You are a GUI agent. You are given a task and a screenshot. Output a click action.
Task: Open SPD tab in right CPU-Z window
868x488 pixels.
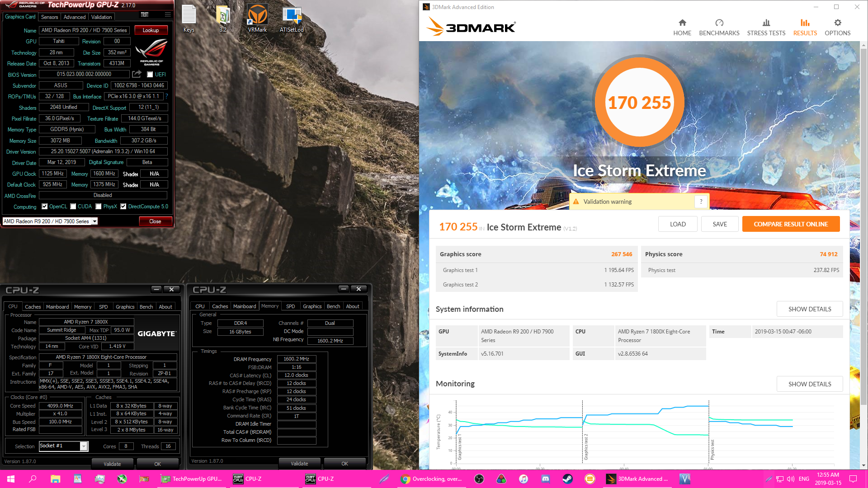pos(291,306)
